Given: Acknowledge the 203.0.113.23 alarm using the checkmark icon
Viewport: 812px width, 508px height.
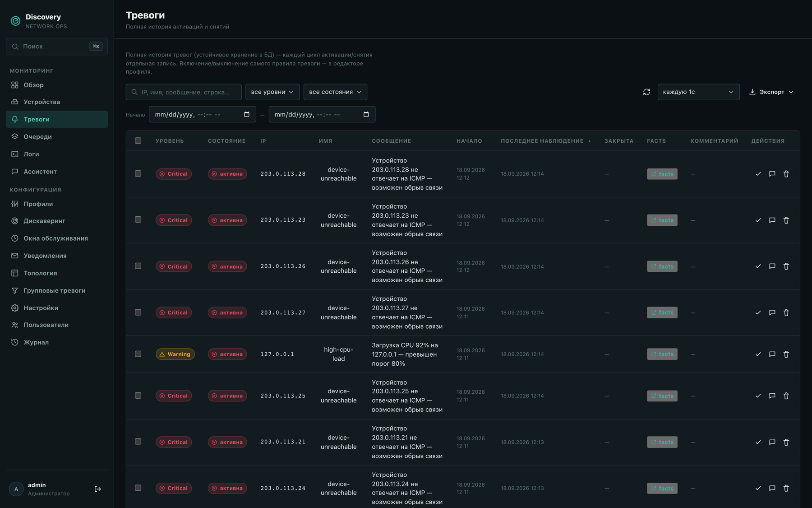Looking at the screenshot, I should [758, 220].
